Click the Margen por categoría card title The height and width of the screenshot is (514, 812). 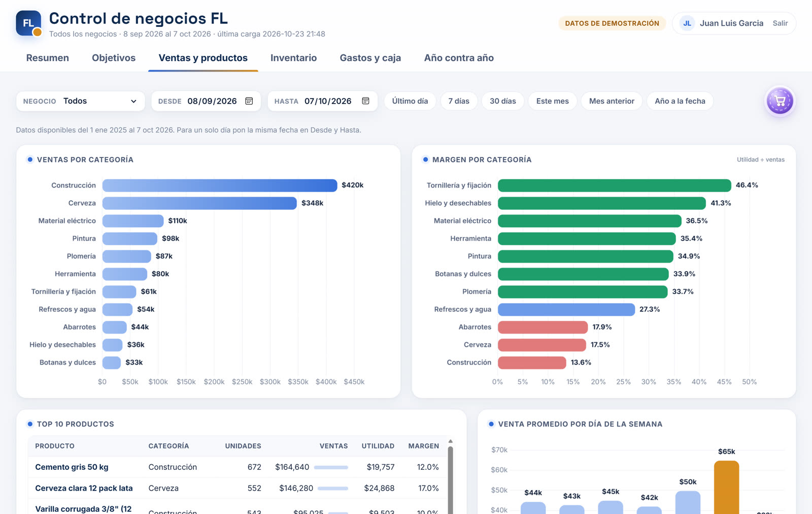click(x=482, y=159)
